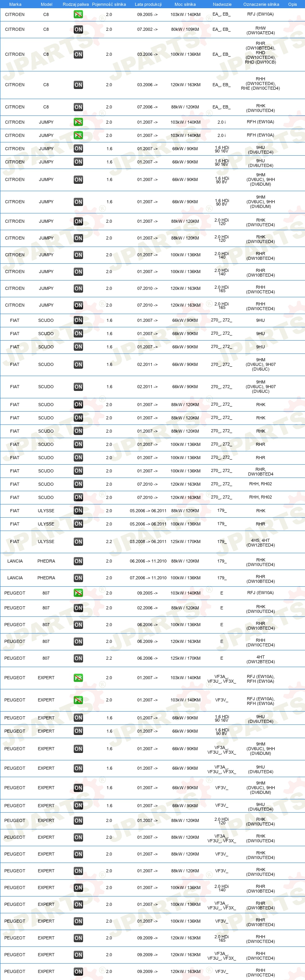Click the Opis column header
305x980 pixels.
coord(293,4)
